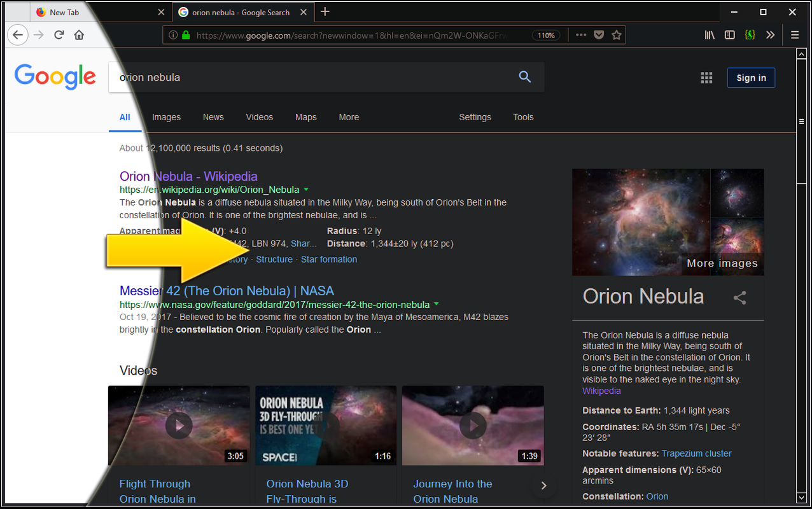Open the large Orion Nebula image

(x=641, y=222)
